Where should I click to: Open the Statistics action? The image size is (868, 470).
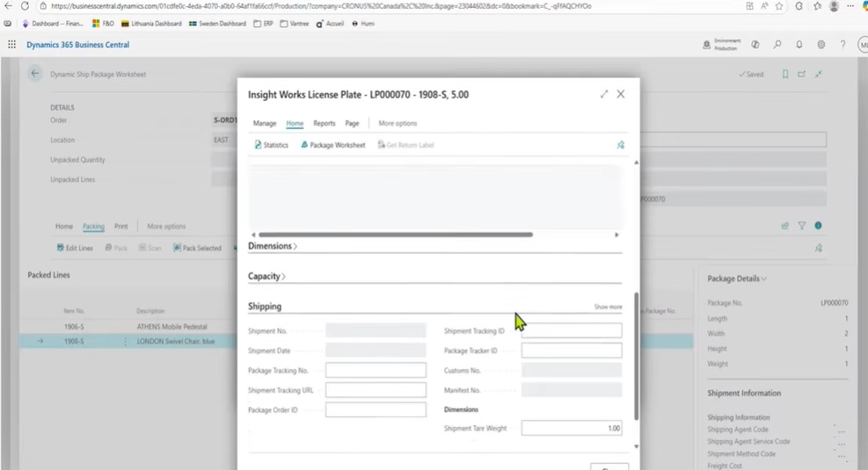click(271, 145)
